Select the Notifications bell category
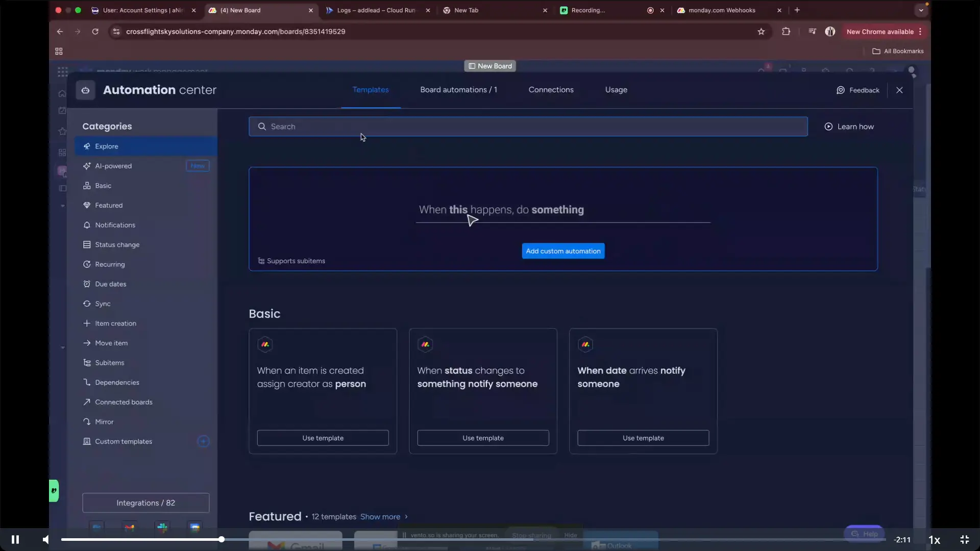Viewport: 980px width, 551px height. 114,225
